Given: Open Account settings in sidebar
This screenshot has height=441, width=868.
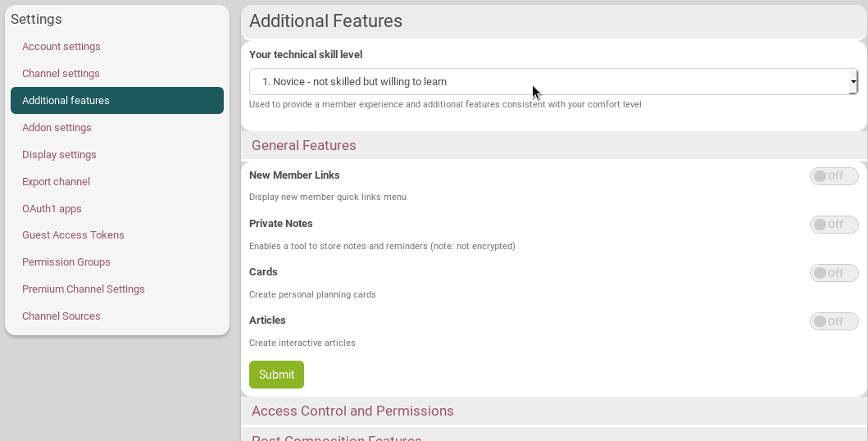Looking at the screenshot, I should 61,47.
